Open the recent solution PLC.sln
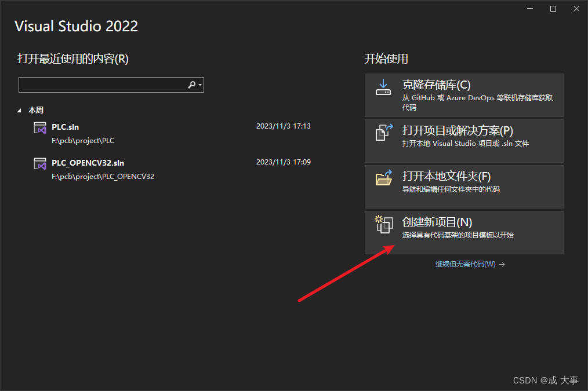The image size is (588, 391). 66,127
